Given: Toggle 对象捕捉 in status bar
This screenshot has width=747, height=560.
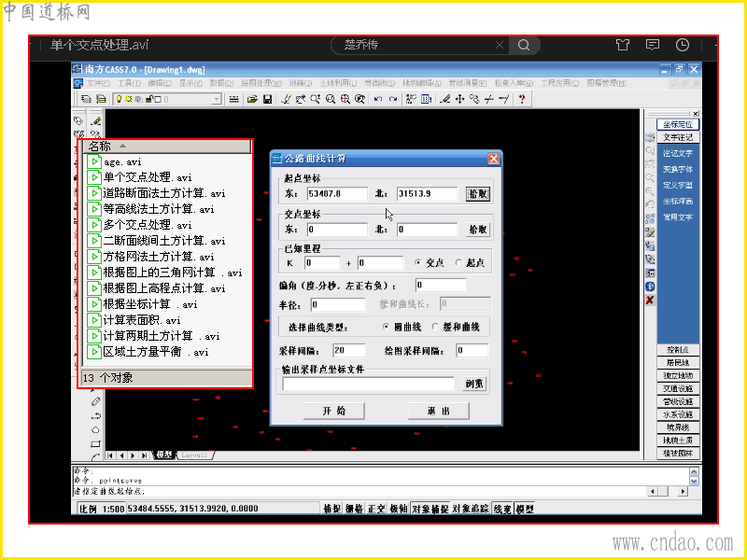Looking at the screenshot, I should (430, 509).
